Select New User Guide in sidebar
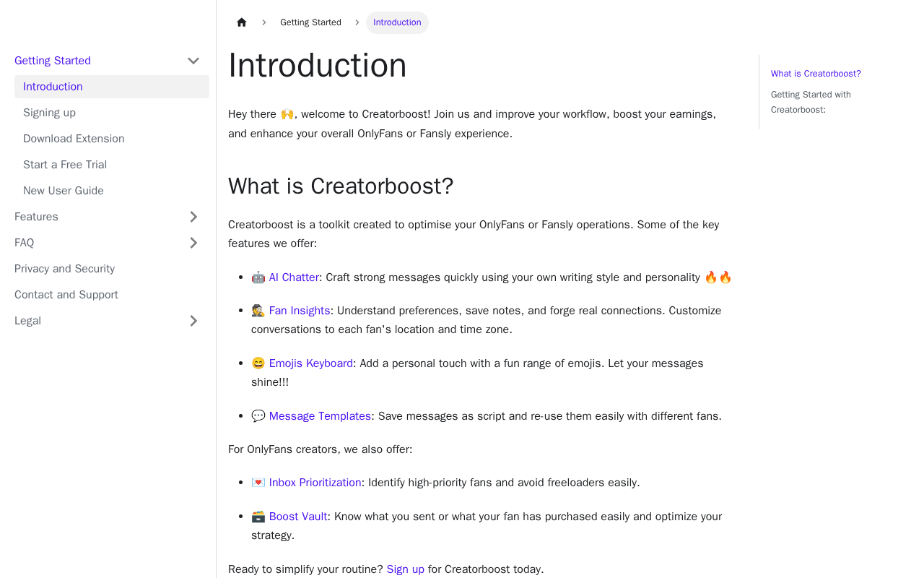Screen dimensions: 924x578 [64, 191]
